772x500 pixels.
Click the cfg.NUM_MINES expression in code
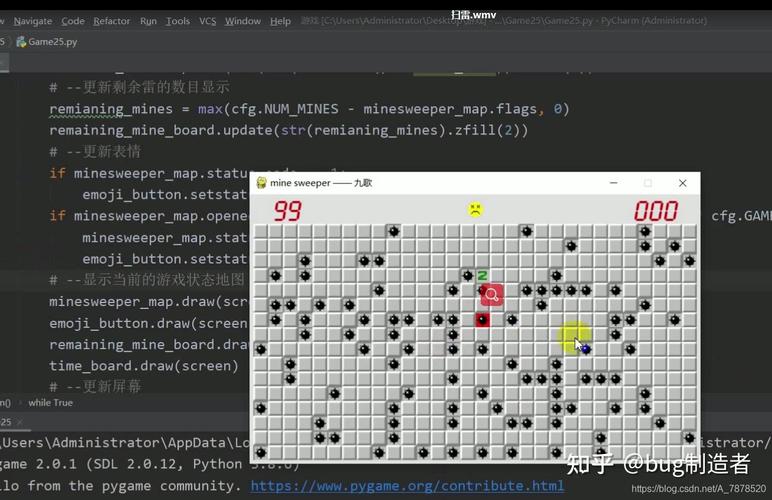[285, 109]
